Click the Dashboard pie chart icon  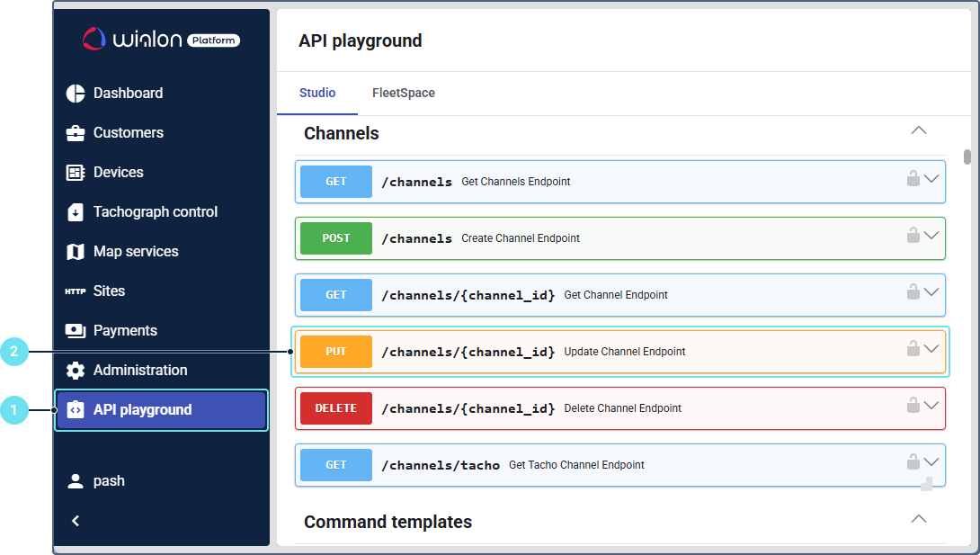(x=76, y=94)
